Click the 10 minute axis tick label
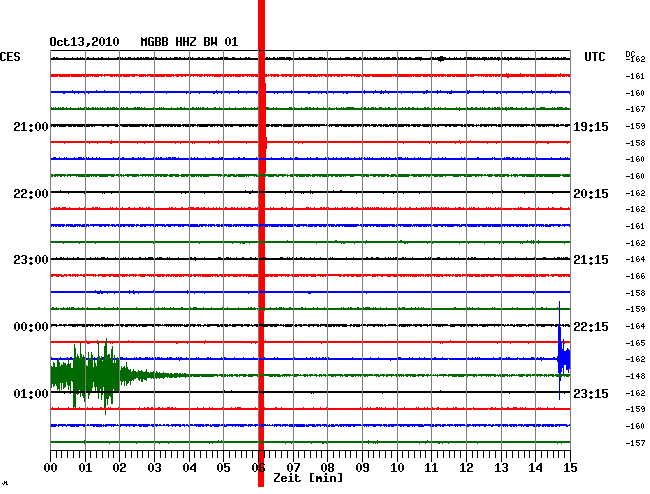The image size is (650, 494). 397,468
